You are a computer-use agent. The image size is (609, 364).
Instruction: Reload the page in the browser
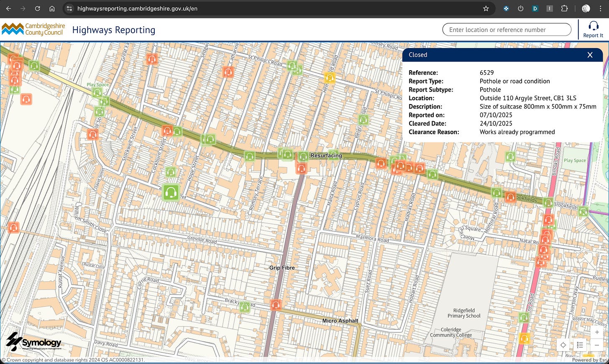pyautogui.click(x=37, y=8)
